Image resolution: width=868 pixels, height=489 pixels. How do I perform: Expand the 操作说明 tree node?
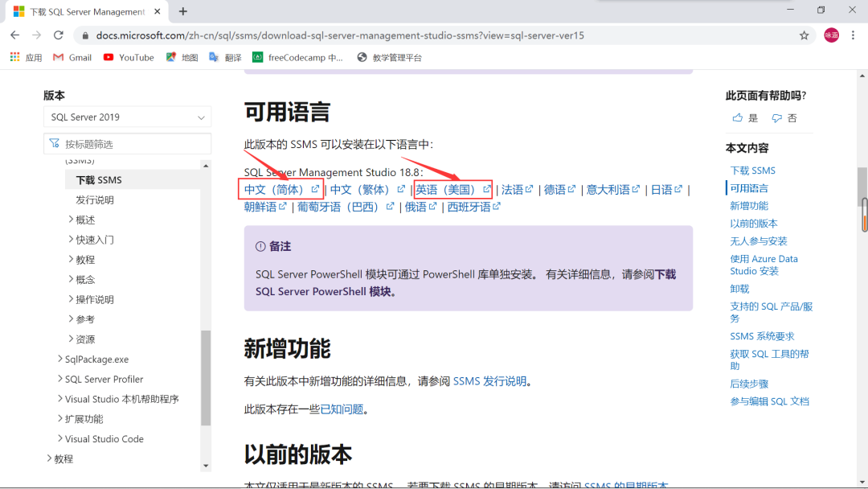pos(71,299)
